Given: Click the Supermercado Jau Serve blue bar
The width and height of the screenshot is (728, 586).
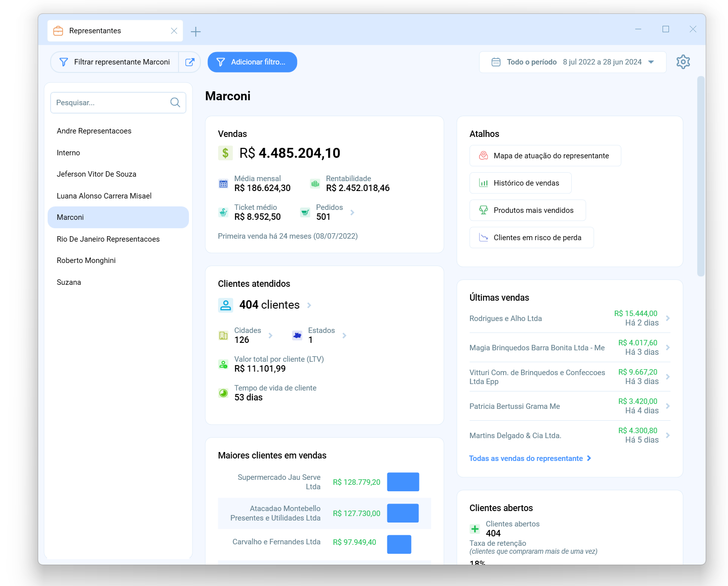Looking at the screenshot, I should tap(403, 482).
